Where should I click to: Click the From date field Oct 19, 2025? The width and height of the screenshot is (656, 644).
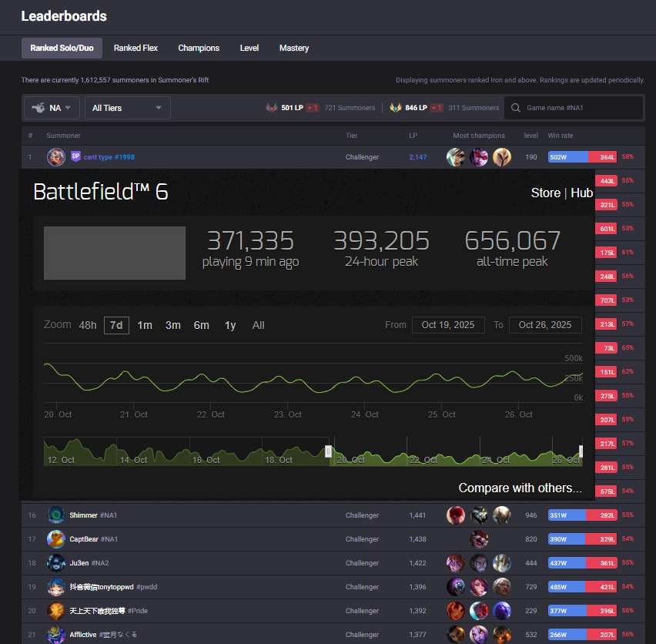[x=448, y=325]
